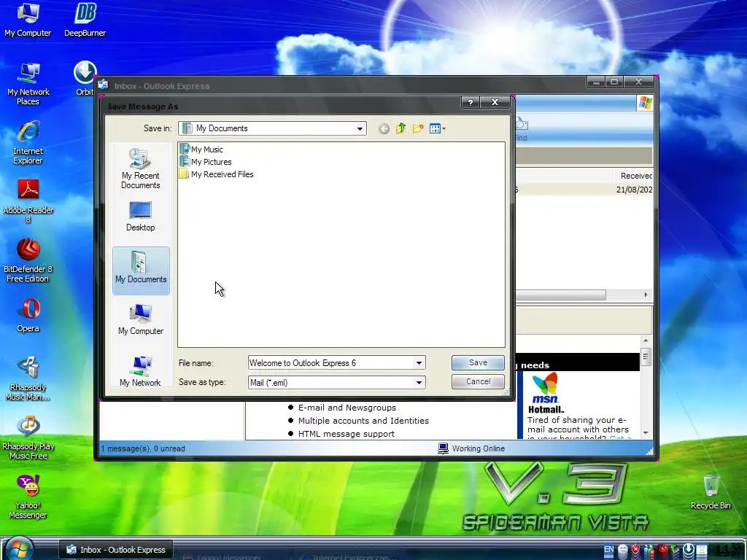Create a new folder via toolbar icon
Viewport: 747px width, 560px height.
click(418, 128)
